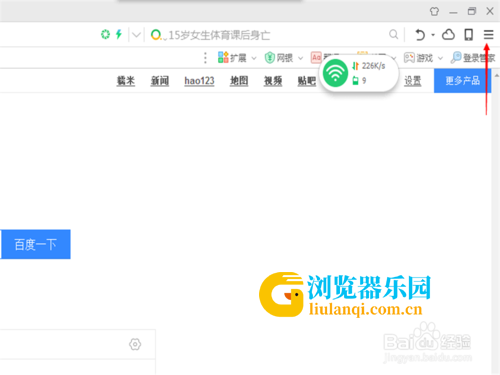
Task: Open the skin/shirt icon in title bar
Action: [x=434, y=11]
